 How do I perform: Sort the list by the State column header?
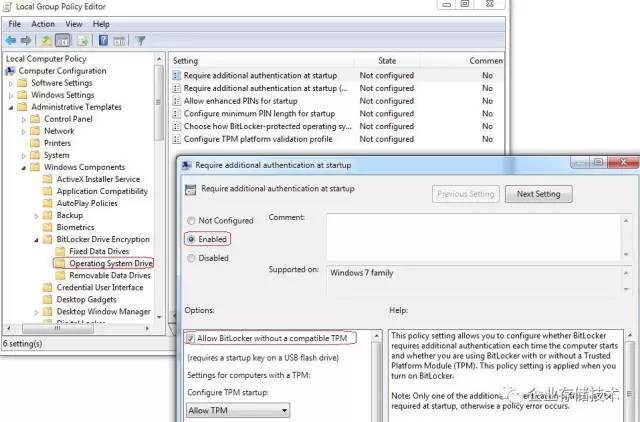387,61
